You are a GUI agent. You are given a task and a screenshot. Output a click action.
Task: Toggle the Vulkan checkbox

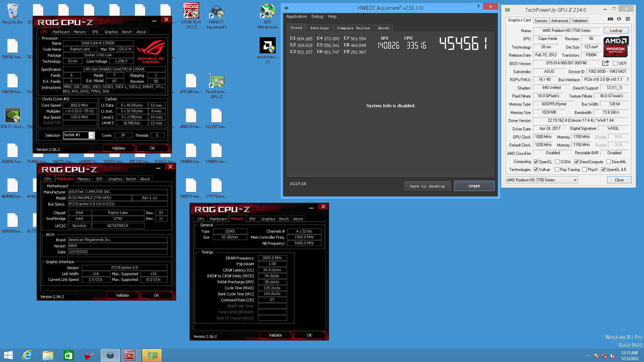tap(536, 169)
